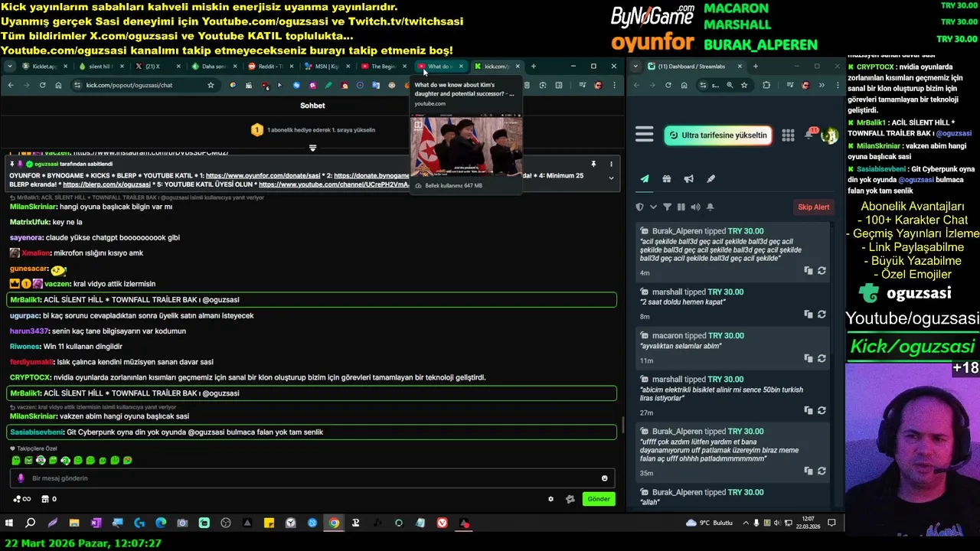Open pinned message three-dot menu
This screenshot has width=980, height=551.
point(611,164)
